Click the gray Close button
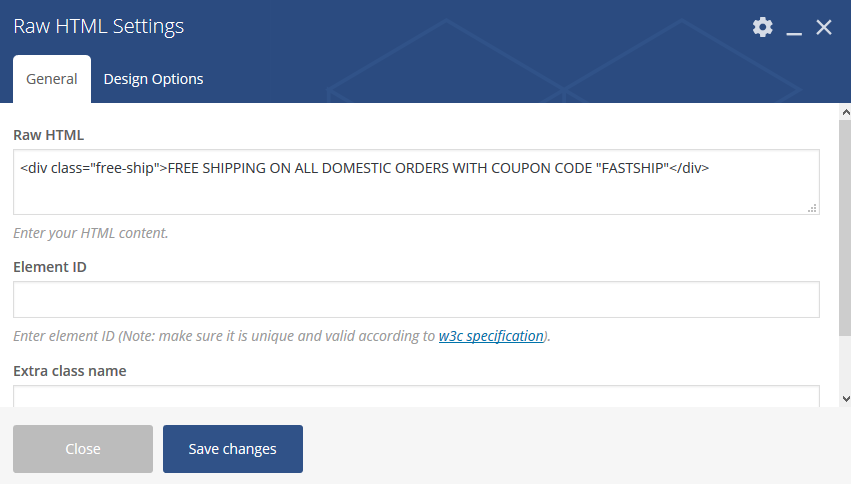The height and width of the screenshot is (484, 851). (x=83, y=449)
